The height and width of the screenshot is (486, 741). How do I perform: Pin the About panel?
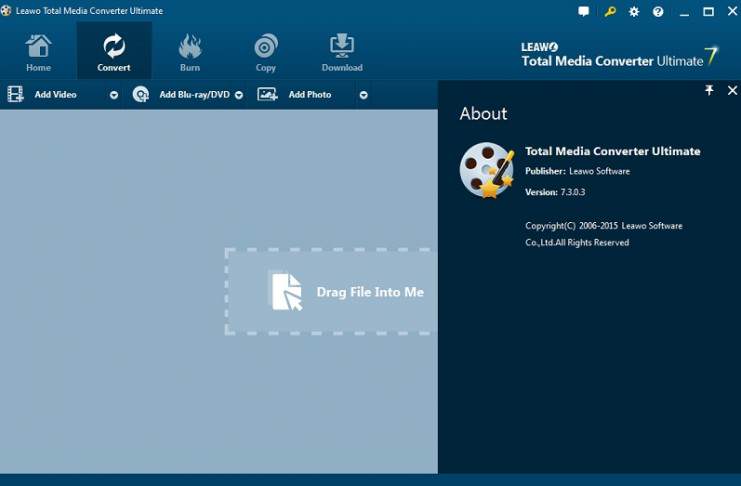pos(709,91)
